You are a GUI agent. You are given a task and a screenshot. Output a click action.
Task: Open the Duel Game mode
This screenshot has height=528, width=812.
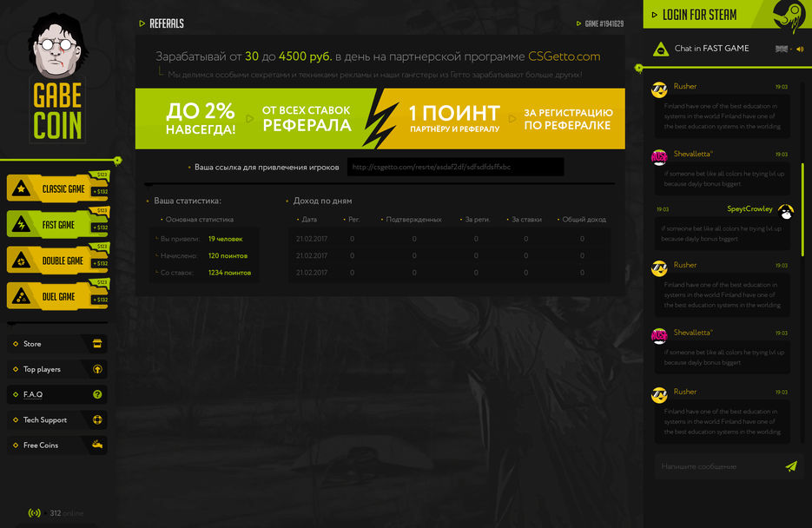point(57,297)
